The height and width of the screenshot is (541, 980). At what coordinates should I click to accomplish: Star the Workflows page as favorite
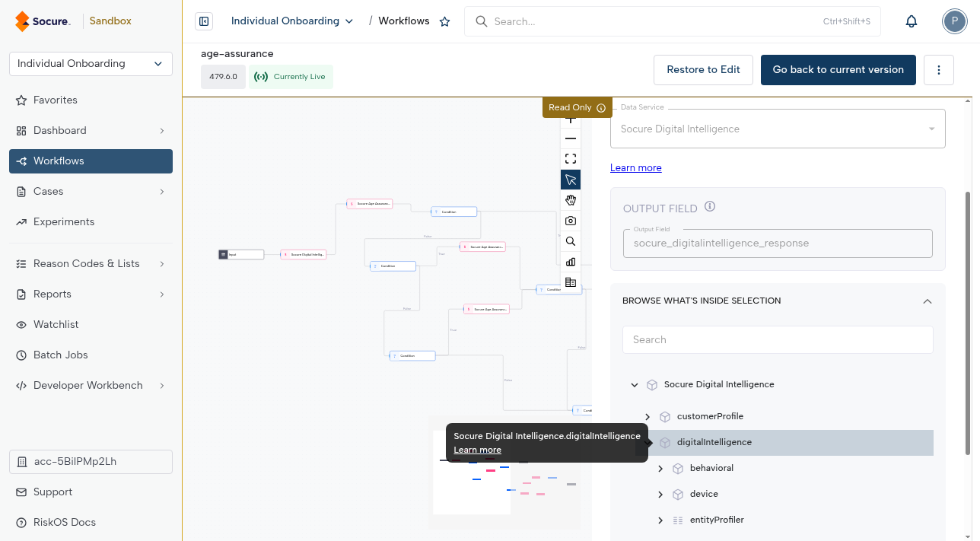click(x=445, y=21)
